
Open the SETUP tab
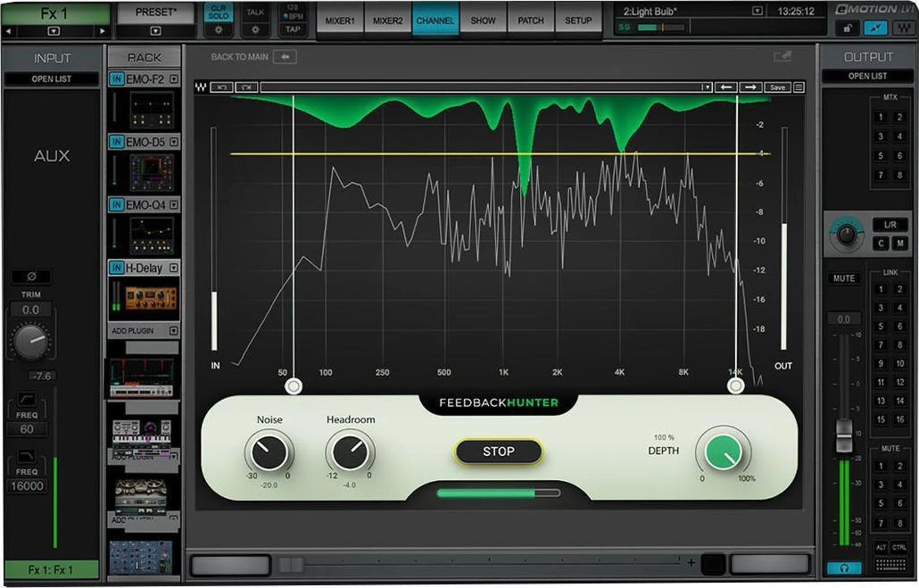pos(578,19)
